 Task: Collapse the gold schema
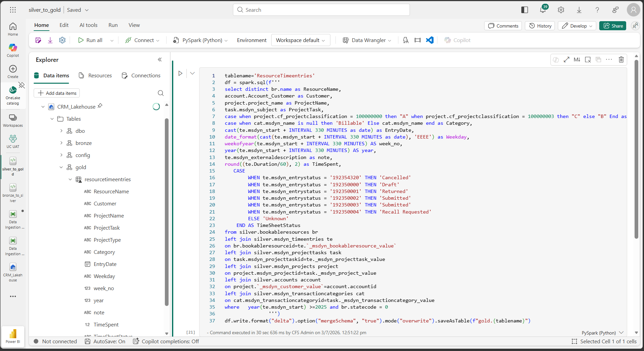pos(61,167)
